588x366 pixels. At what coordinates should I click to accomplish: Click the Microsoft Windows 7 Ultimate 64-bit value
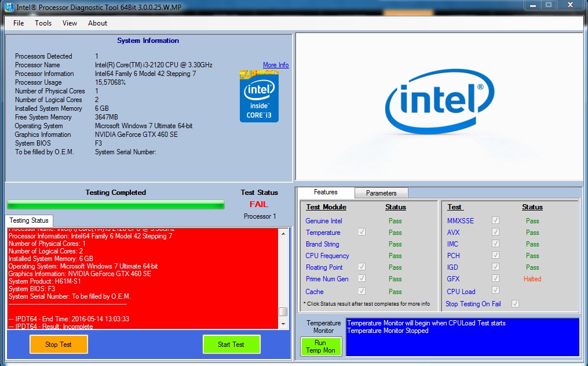coord(144,126)
